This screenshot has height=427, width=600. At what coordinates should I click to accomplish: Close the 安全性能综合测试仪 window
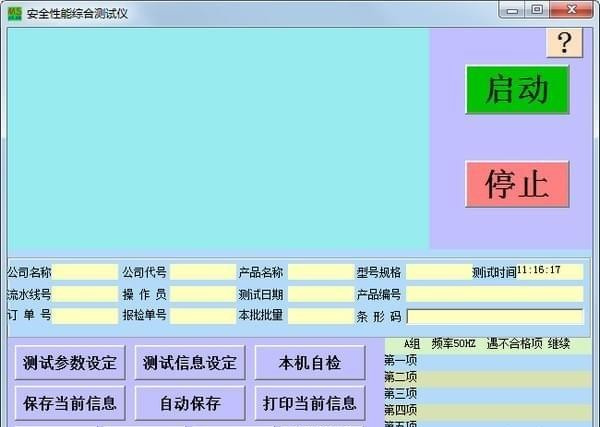click(x=572, y=10)
